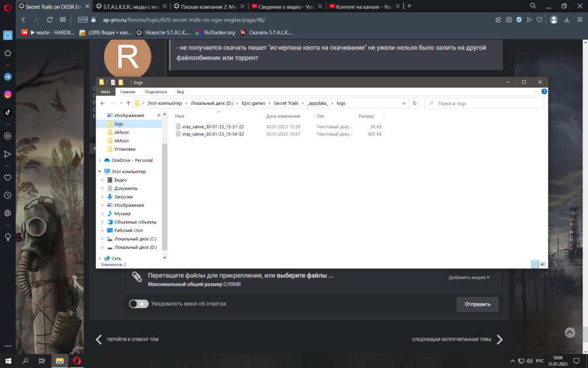588x368 pixels.
Task: Refresh the logs folder in Explorer
Action: (x=415, y=103)
